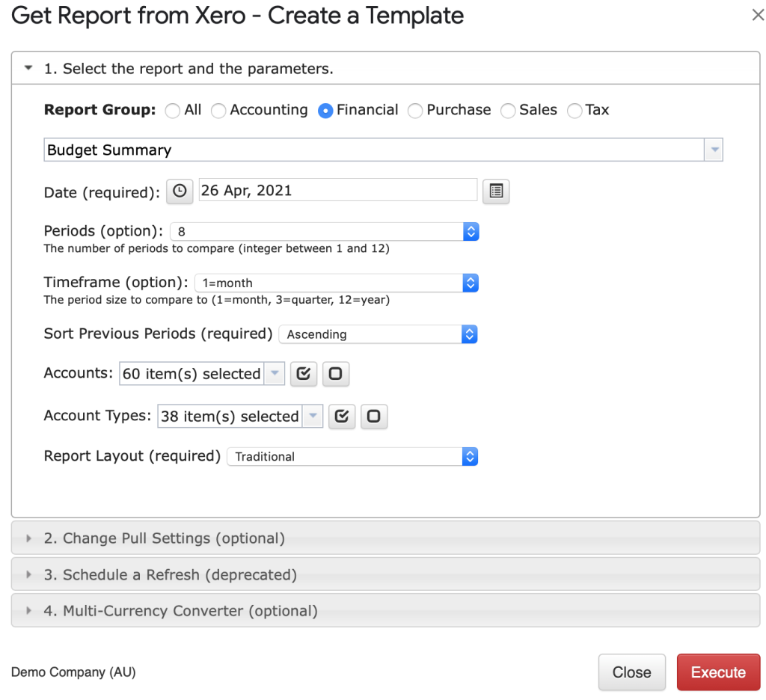Image resolution: width=766 pixels, height=700 pixels.
Task: Open the Periods dropdown showing 8
Action: [x=325, y=232]
